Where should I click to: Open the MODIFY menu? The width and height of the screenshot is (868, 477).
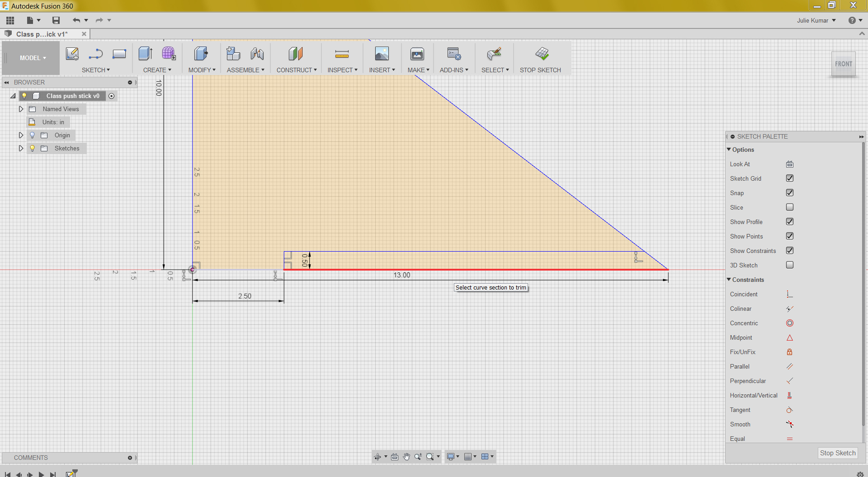[202, 70]
